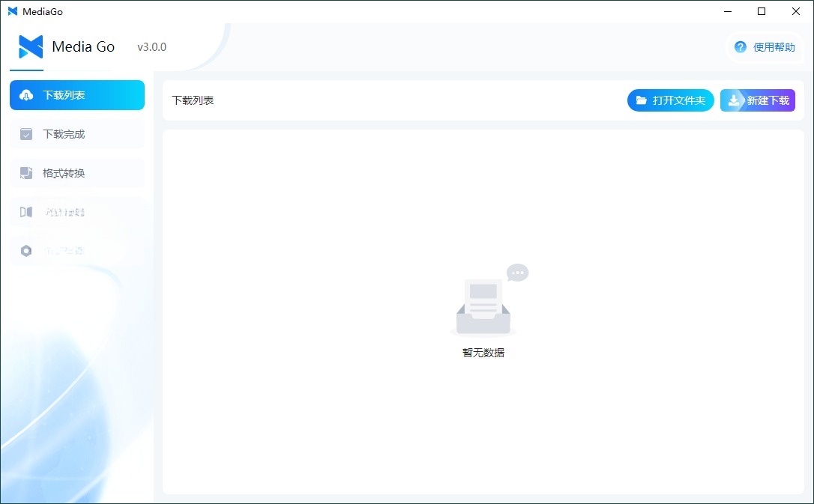Click the 暂无数据 empty-state text
This screenshot has width=814, height=504.
483,353
